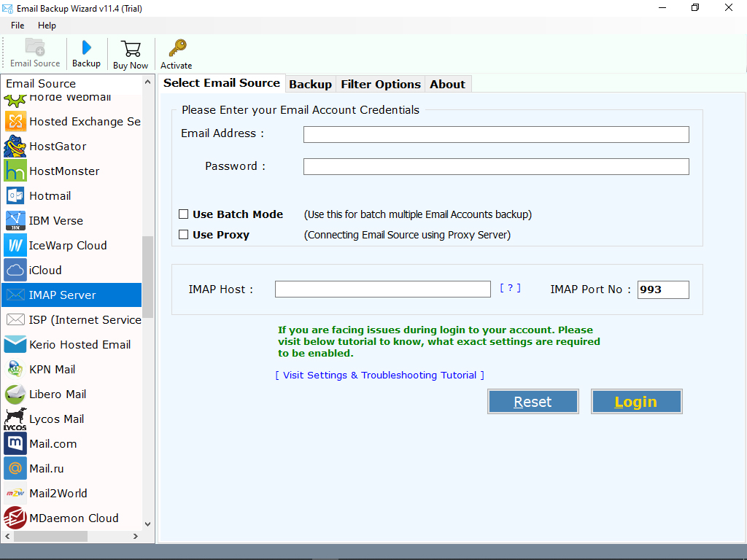The image size is (747, 560).
Task: Select the "IBM Verse" list entry text
Action: pyautogui.click(x=55, y=220)
